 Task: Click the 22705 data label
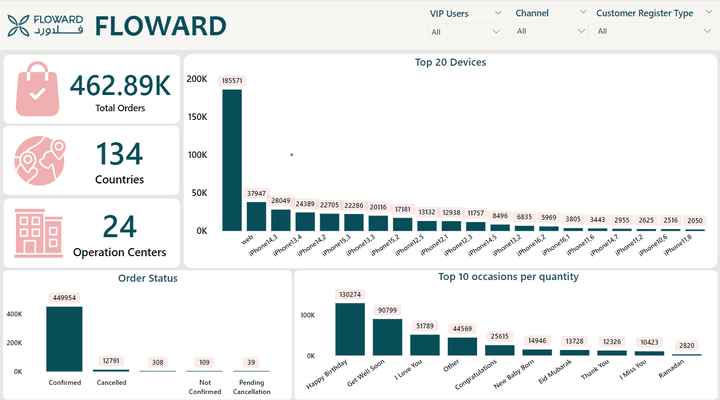coord(329,205)
